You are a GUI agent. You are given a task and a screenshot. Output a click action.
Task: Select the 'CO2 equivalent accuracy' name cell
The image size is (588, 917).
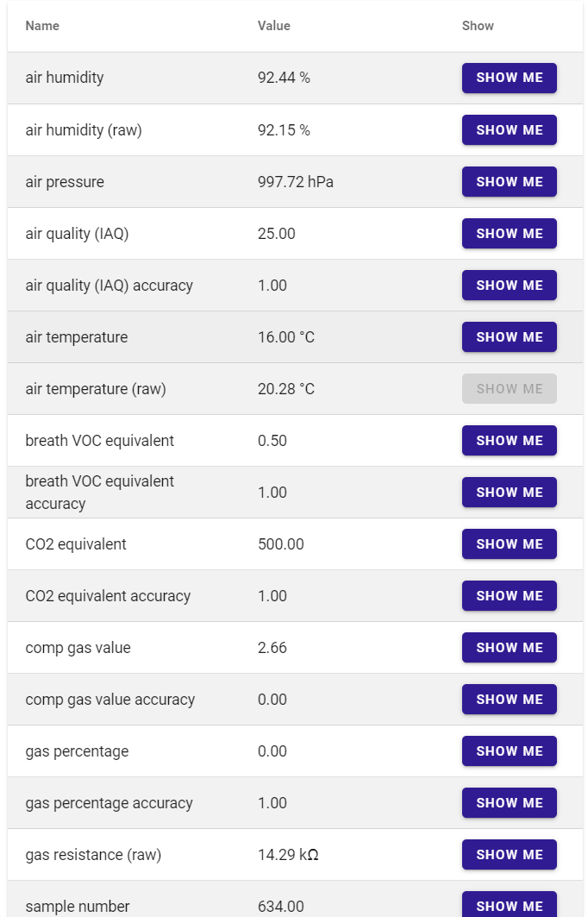coord(108,596)
